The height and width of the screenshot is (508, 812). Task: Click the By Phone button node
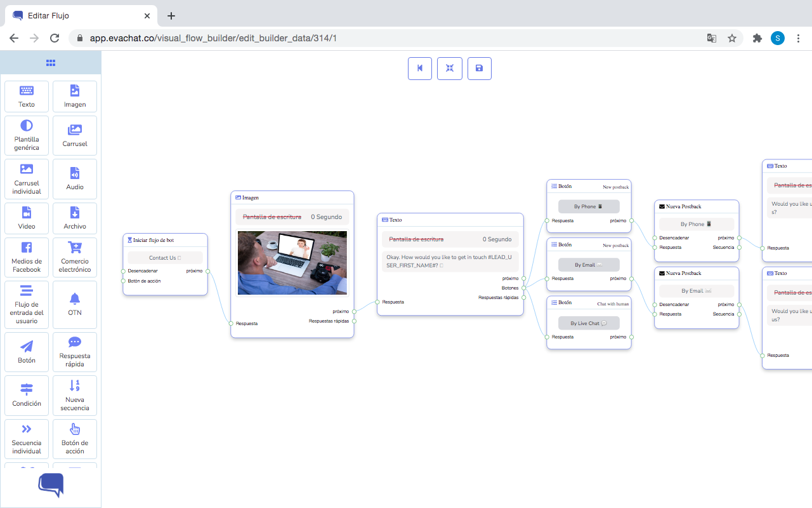pos(589,206)
